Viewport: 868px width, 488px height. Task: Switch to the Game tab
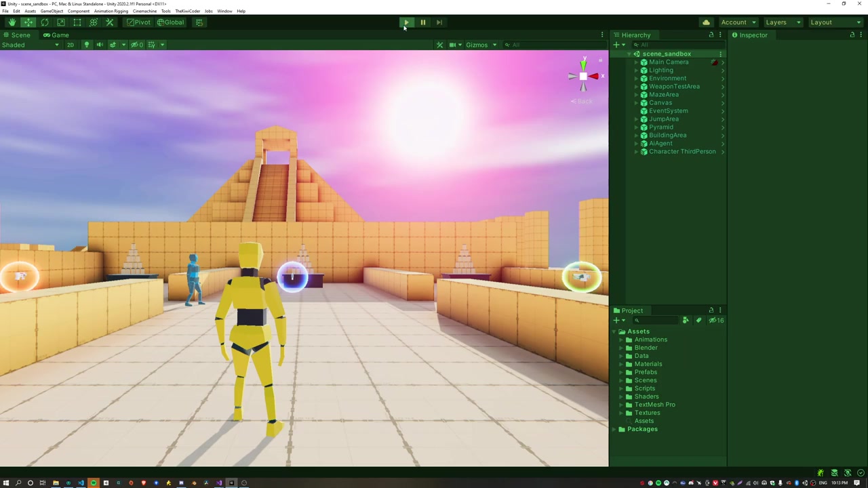point(56,35)
